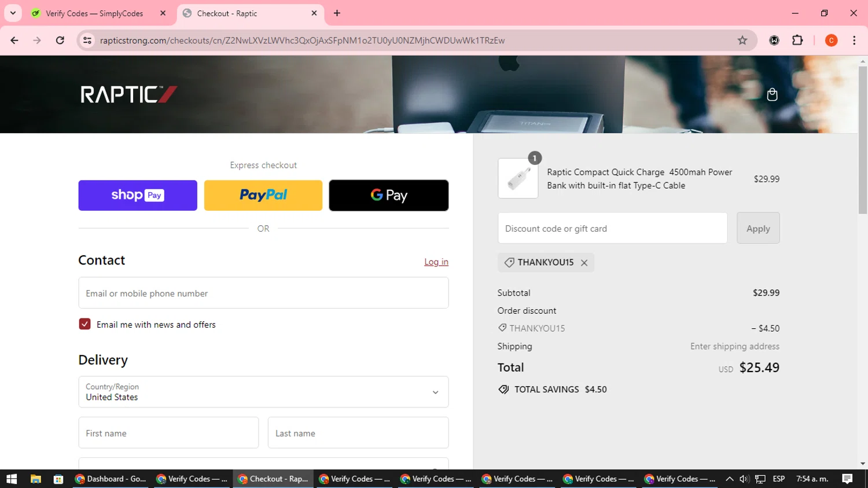Pay with Google Pay button
Viewport: 868px width, 488px height.
click(389, 195)
